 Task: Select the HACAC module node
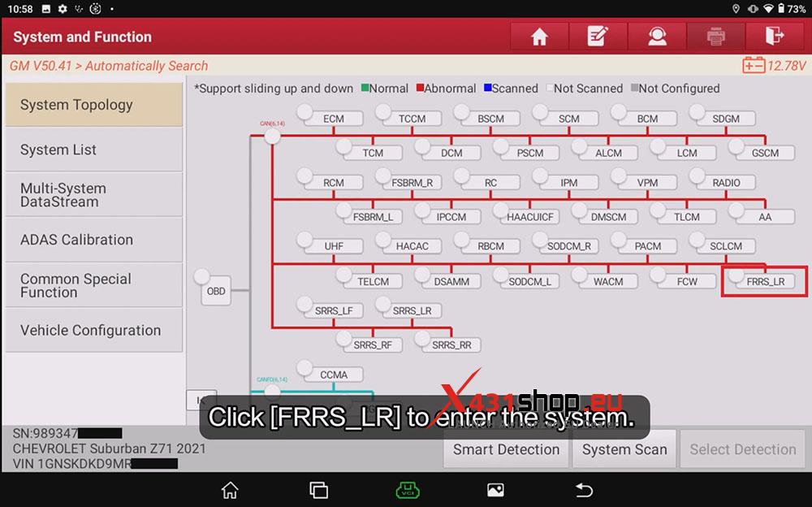coord(412,245)
